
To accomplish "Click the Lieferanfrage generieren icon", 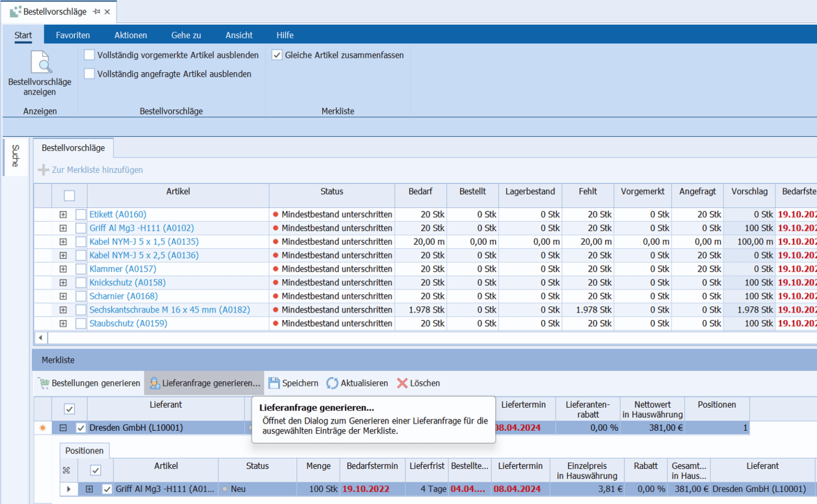I will point(155,383).
